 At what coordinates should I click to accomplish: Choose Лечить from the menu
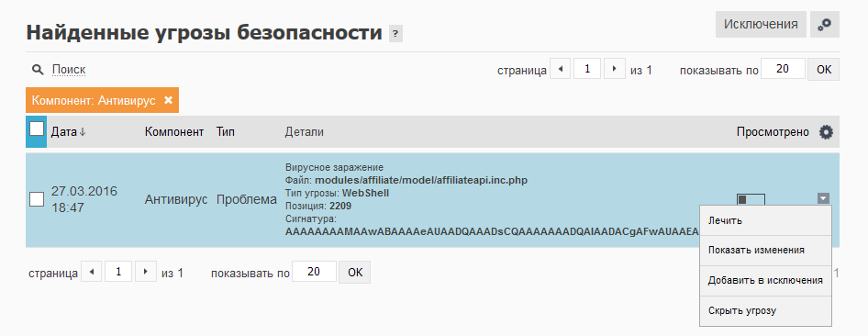point(765,221)
